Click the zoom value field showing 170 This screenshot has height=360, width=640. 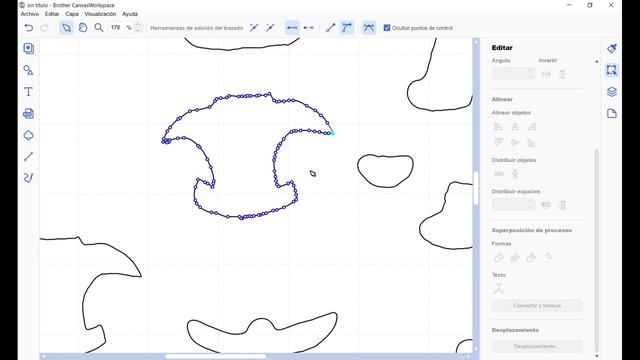(x=116, y=28)
